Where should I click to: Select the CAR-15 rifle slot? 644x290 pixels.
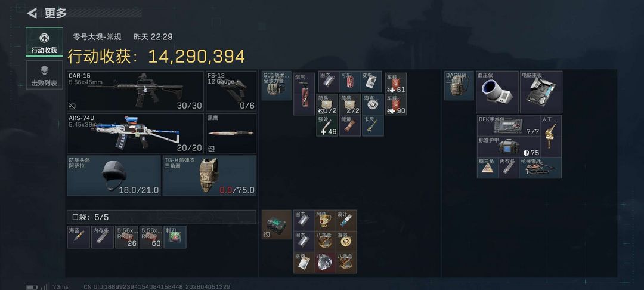pyautogui.click(x=135, y=91)
